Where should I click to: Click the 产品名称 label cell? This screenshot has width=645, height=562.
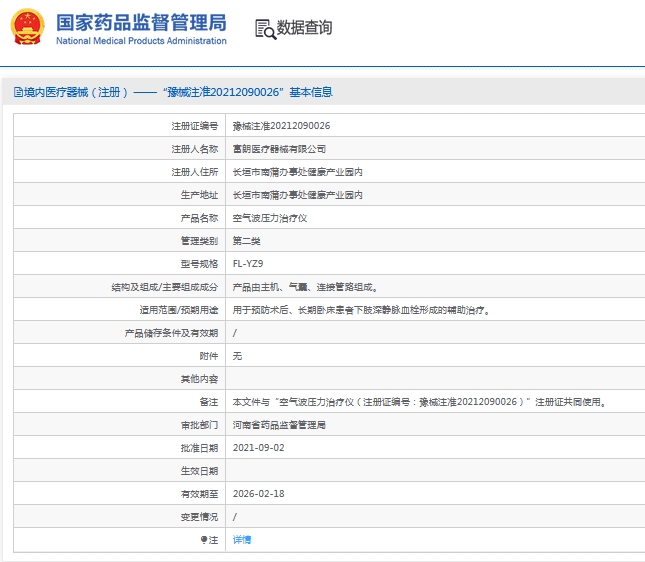pyautogui.click(x=120, y=218)
